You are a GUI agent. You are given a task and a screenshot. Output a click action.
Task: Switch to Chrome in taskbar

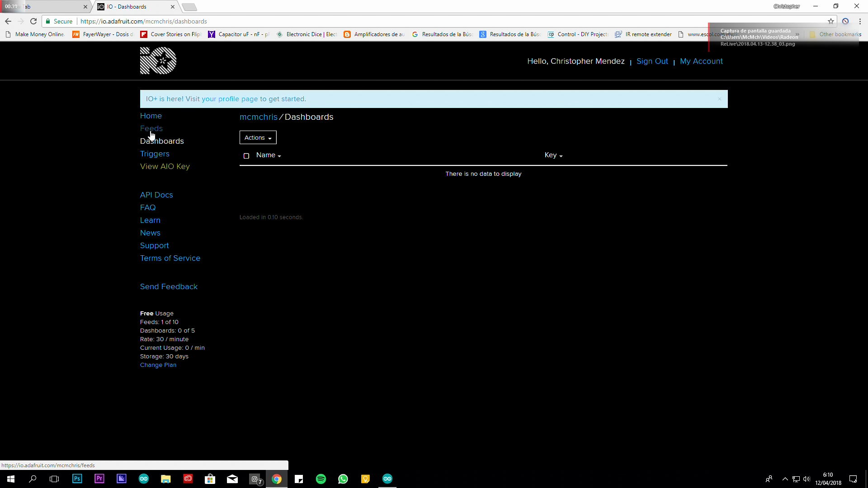(277, 479)
